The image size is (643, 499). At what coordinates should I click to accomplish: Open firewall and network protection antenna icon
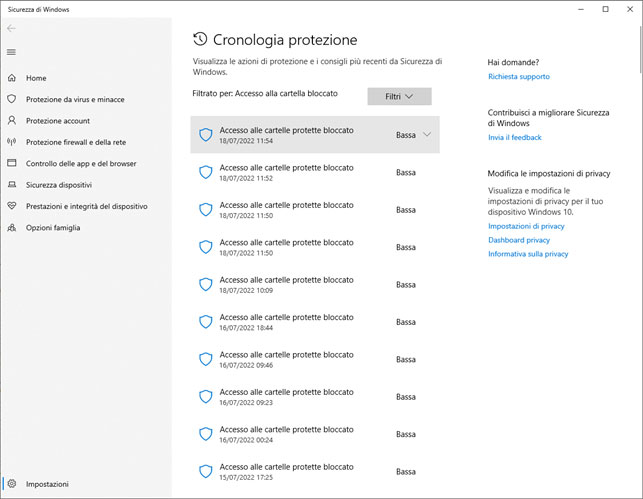pos(12,142)
